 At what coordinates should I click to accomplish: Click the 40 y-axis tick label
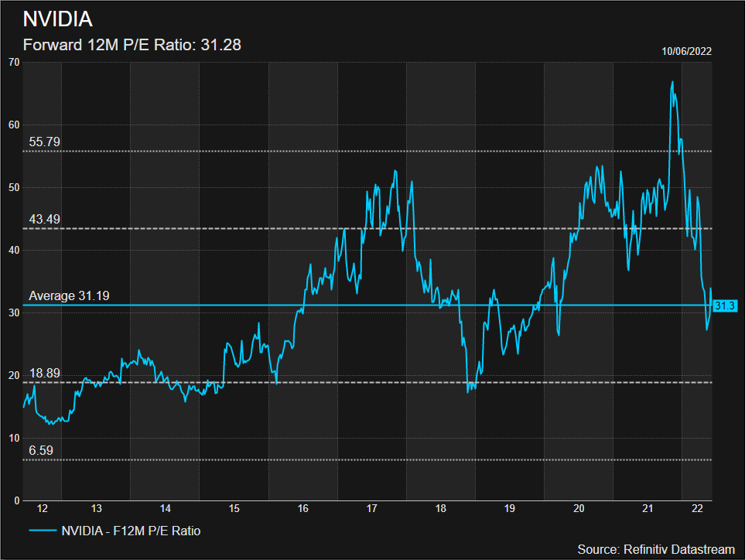click(x=14, y=251)
